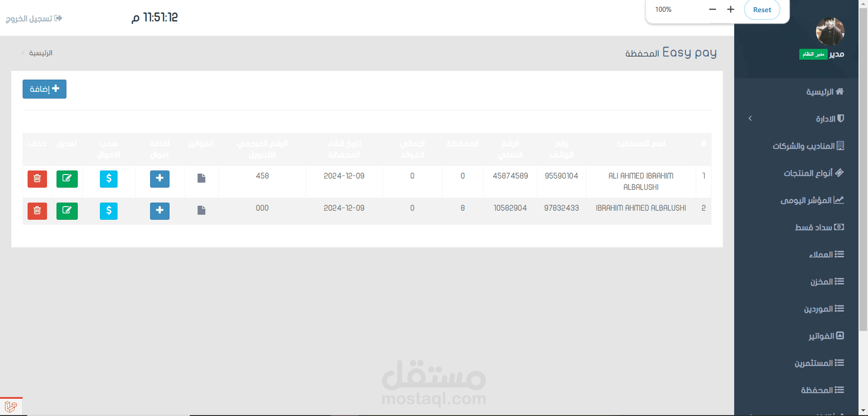Edit the ALI AHMED IBRAHIM ALBALUSHI record
Viewport: 868px width, 416px height.
(x=67, y=179)
